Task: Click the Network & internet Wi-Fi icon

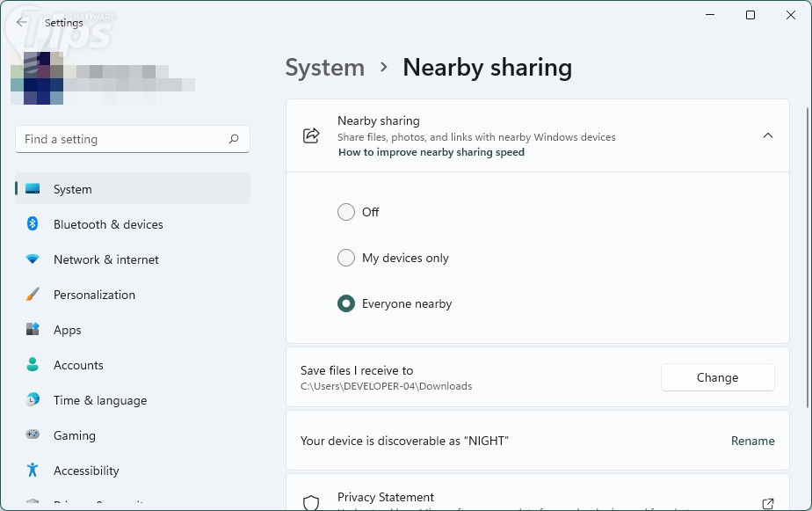Action: pos(33,259)
